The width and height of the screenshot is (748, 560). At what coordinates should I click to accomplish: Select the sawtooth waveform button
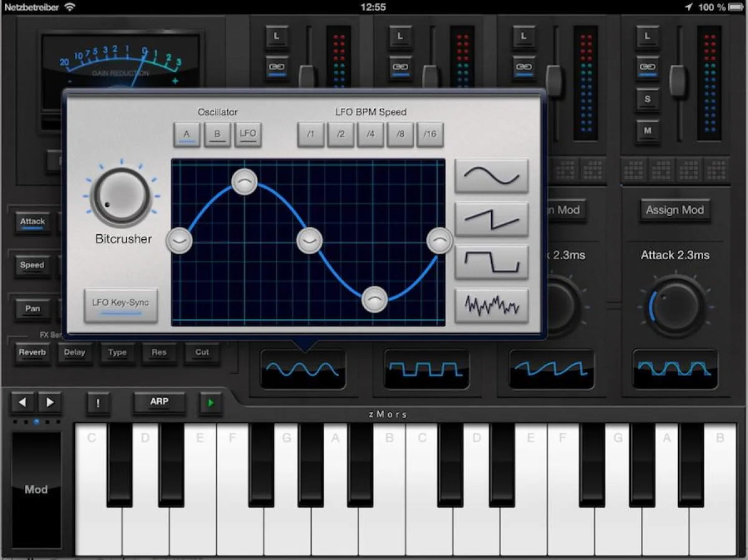pos(491,219)
